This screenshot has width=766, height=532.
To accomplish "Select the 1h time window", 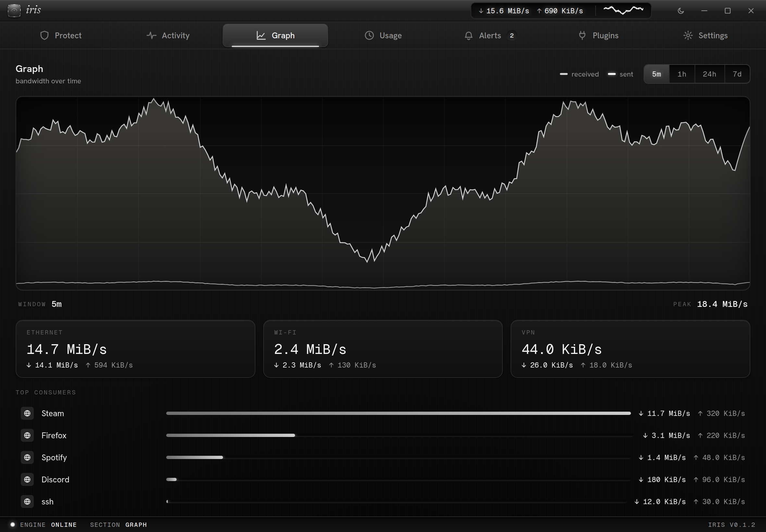I will click(x=682, y=74).
